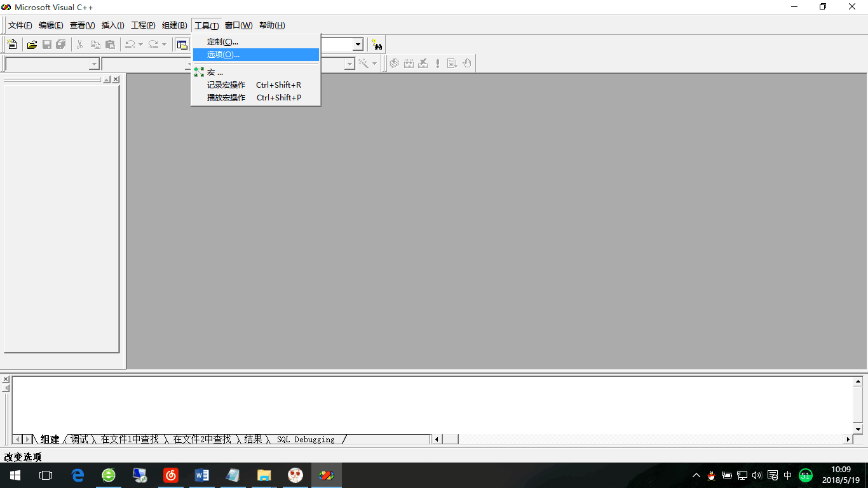Click output pane vertical scroll-down arrow
The height and width of the screenshot is (488, 868).
(858, 430)
